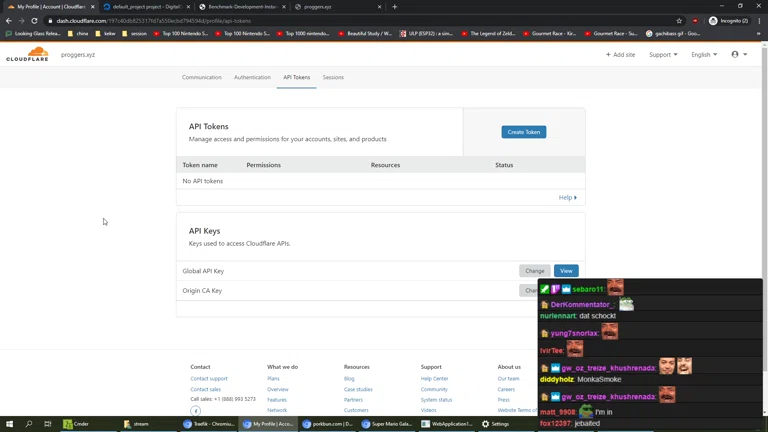Open the Plans footer link
Image resolution: width=768 pixels, height=432 pixels.
point(273,379)
